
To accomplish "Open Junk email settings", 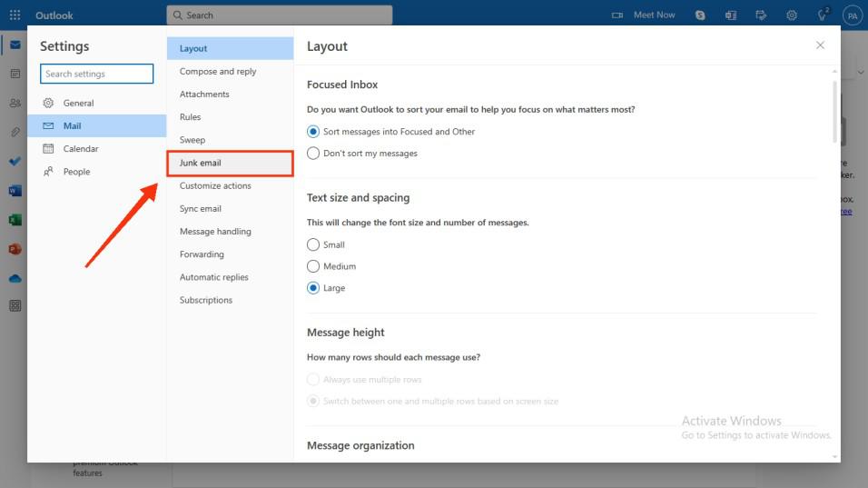I will pyautogui.click(x=231, y=163).
